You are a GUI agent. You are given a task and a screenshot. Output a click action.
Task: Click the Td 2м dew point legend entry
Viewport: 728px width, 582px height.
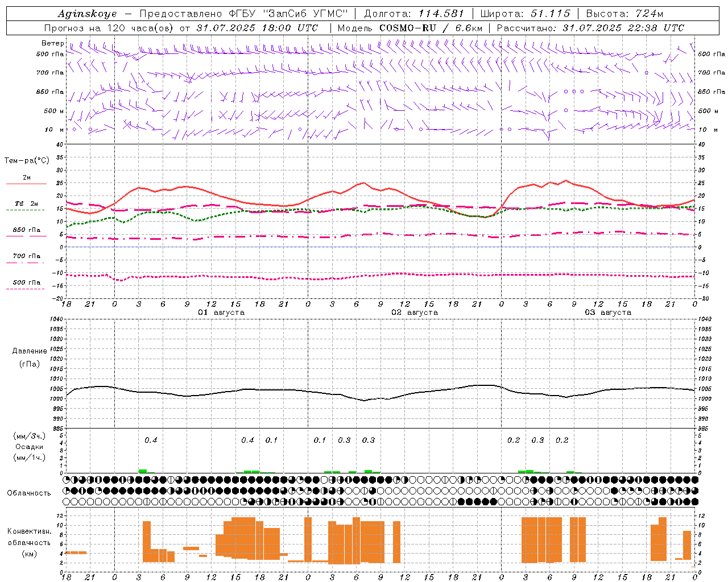(x=26, y=203)
